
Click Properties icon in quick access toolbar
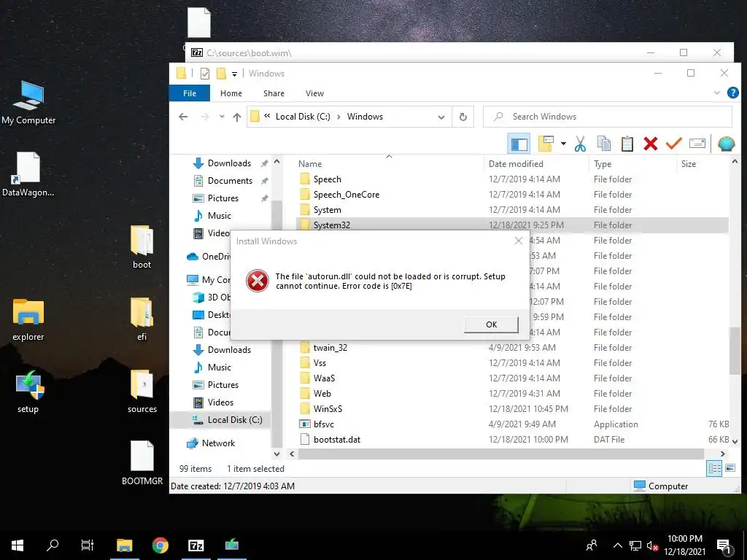205,74
